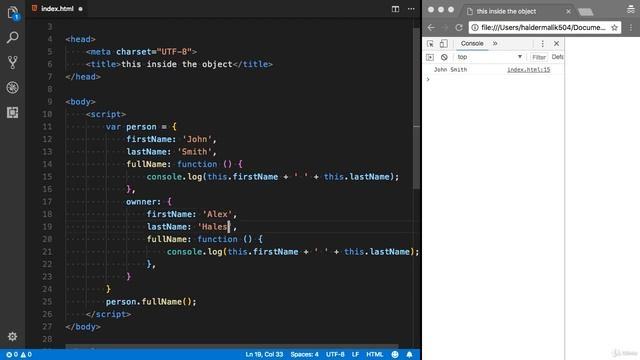Clear the console with the ban icon

[x=444, y=57]
